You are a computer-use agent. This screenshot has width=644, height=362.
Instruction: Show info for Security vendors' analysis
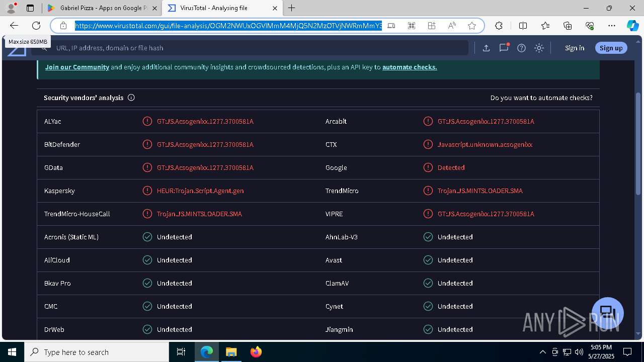(131, 98)
